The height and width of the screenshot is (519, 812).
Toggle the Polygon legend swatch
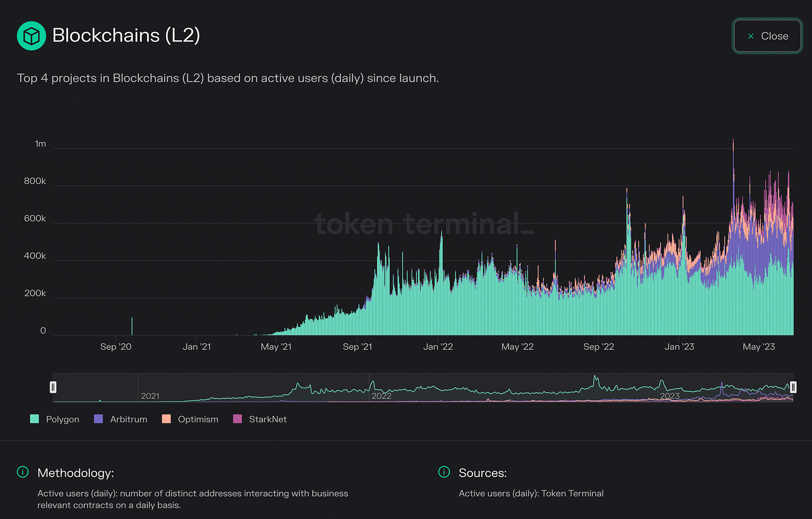[x=35, y=419]
